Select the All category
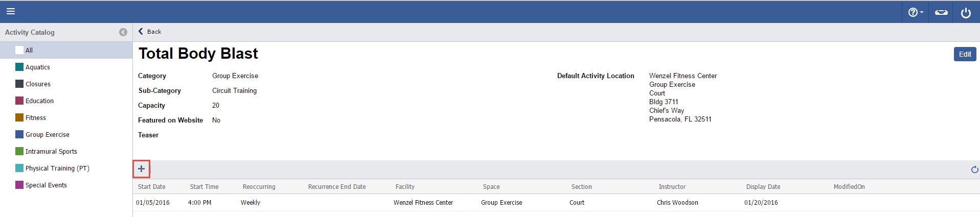This screenshot has width=980, height=217. point(29,50)
